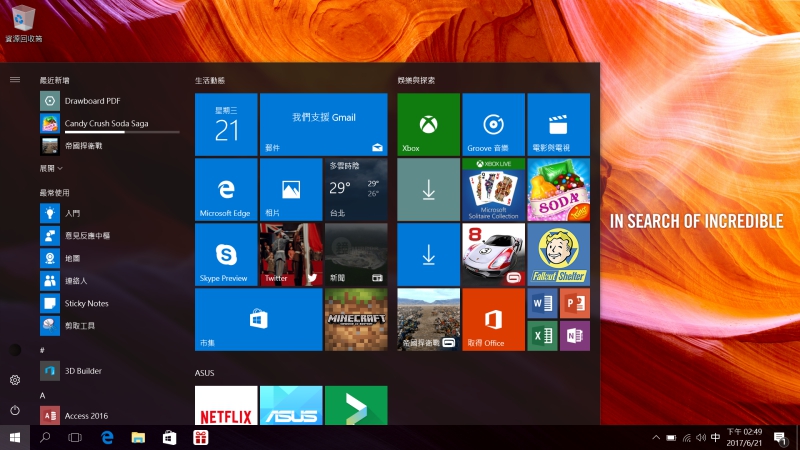Viewport: 800px width, 450px height.
Task: Click the user account avatar
Action: click(15, 350)
